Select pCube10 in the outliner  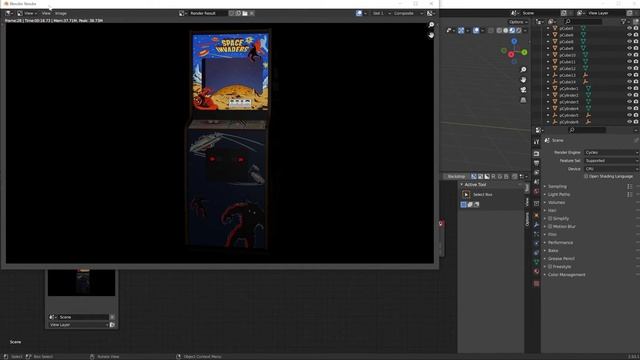point(567,55)
